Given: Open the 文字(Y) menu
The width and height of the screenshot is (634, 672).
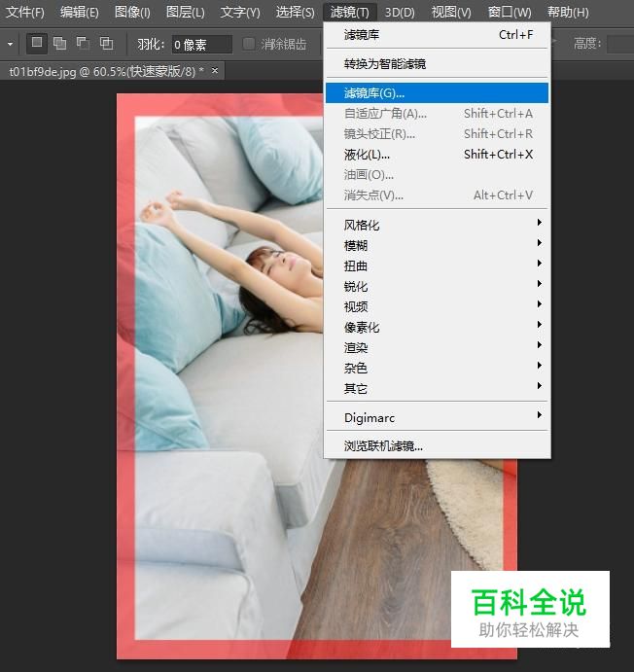Looking at the screenshot, I should click(x=240, y=12).
